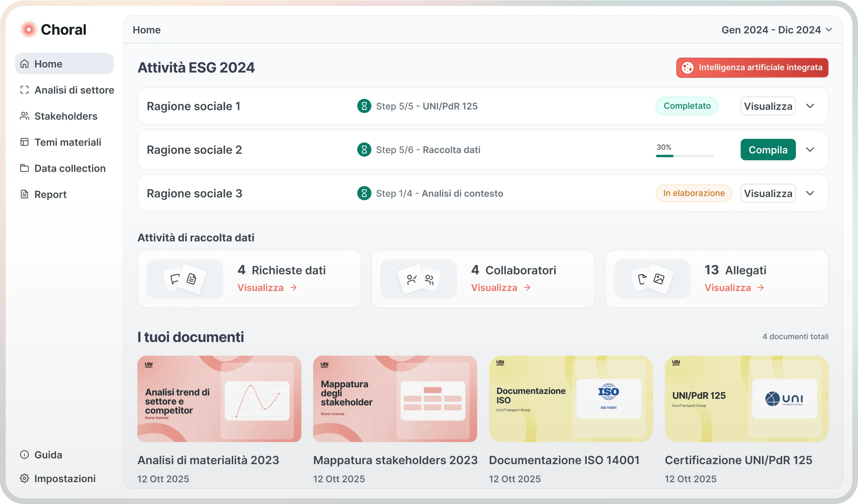Click the Data collection folder icon
The height and width of the screenshot is (504, 858).
tap(24, 168)
